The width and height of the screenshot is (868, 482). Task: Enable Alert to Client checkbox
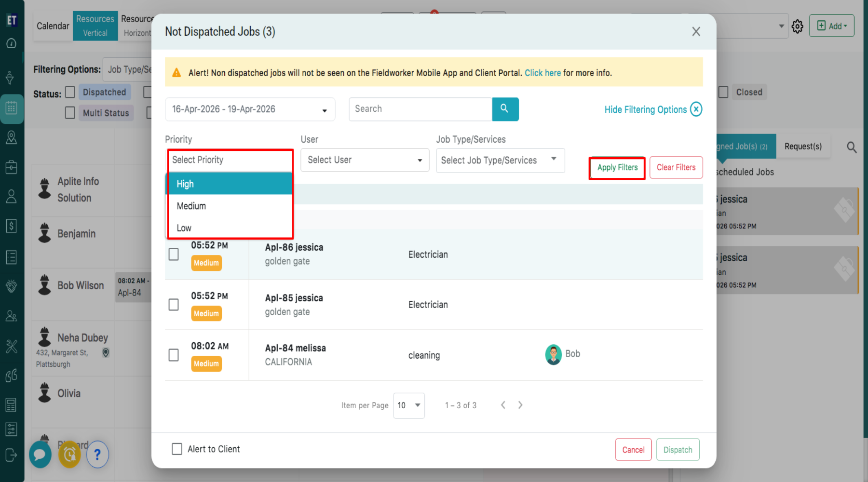click(177, 449)
